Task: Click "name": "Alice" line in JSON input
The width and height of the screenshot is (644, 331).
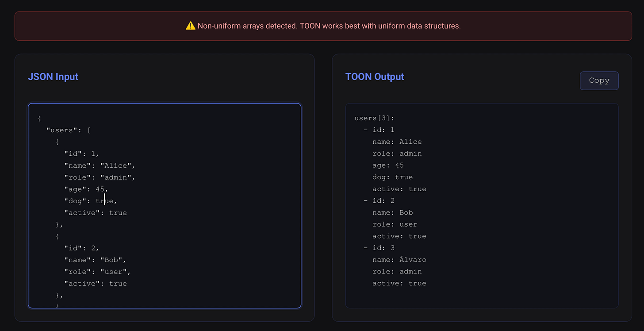Action: tap(100, 165)
